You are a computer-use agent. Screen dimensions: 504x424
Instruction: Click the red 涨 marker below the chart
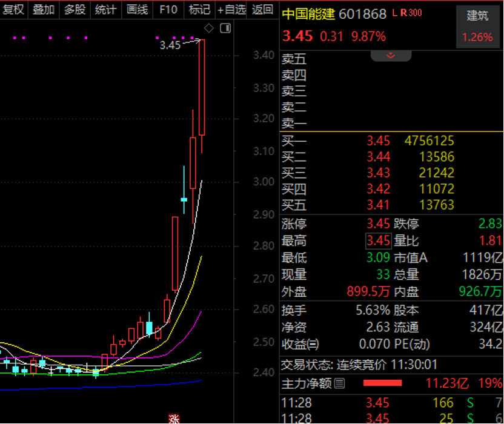click(x=174, y=419)
